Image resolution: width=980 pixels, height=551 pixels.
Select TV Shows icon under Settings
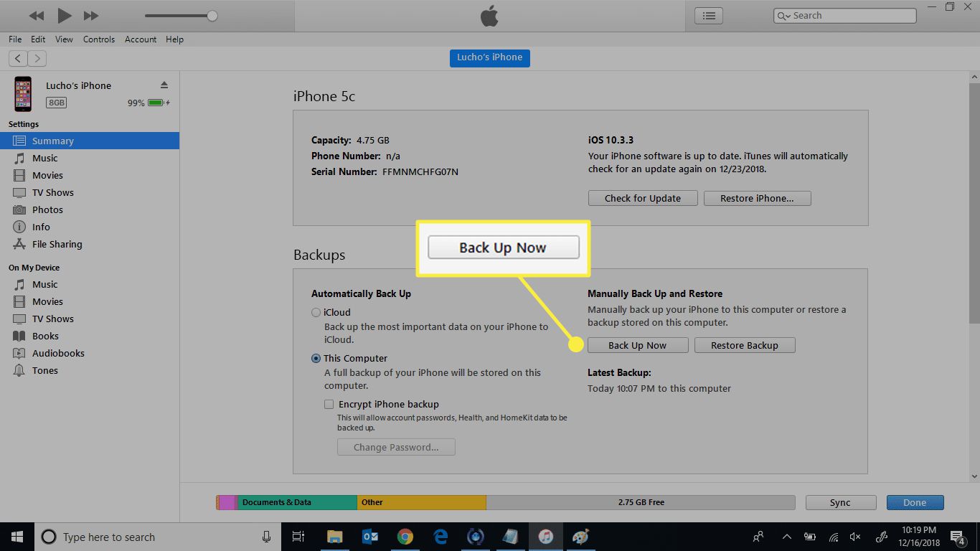19,192
